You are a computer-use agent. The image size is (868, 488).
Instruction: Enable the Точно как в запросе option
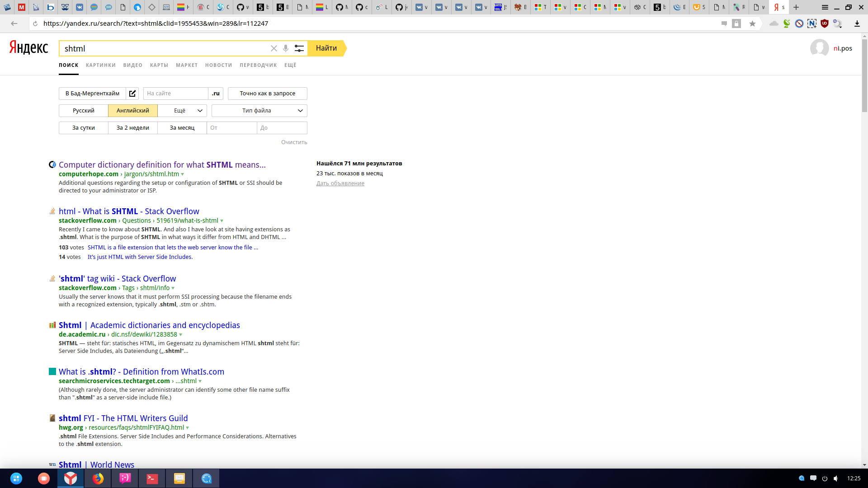coord(267,94)
